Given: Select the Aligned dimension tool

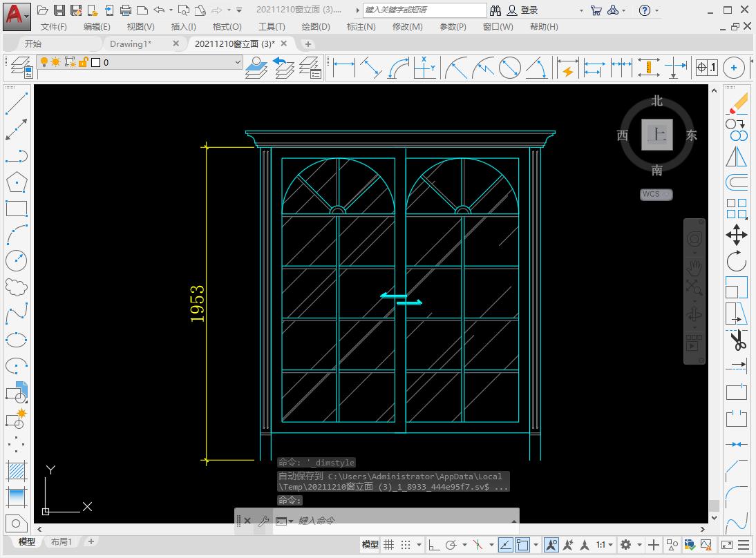Looking at the screenshot, I should click(371, 68).
